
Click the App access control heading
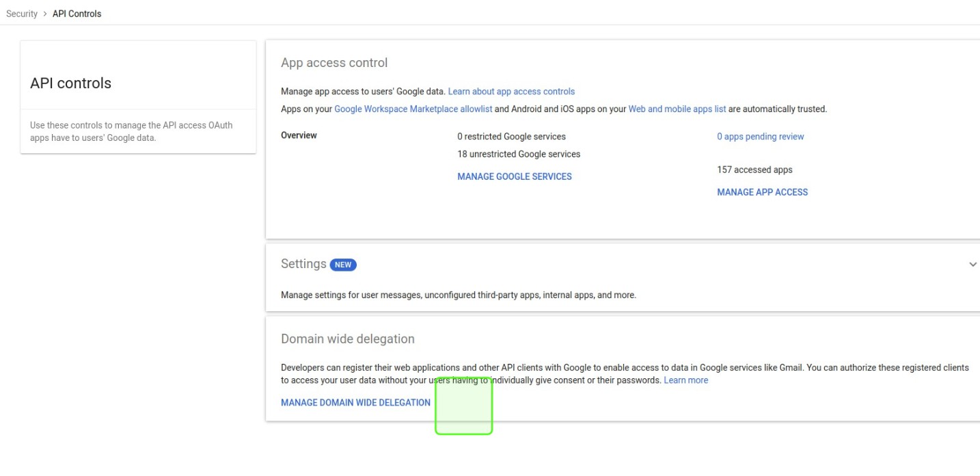[334, 63]
